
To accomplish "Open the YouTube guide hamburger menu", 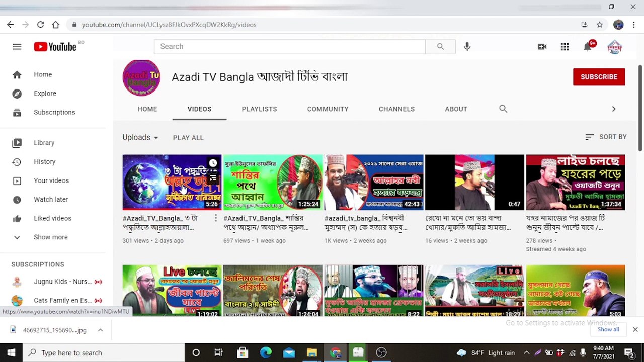I will coord(17,47).
